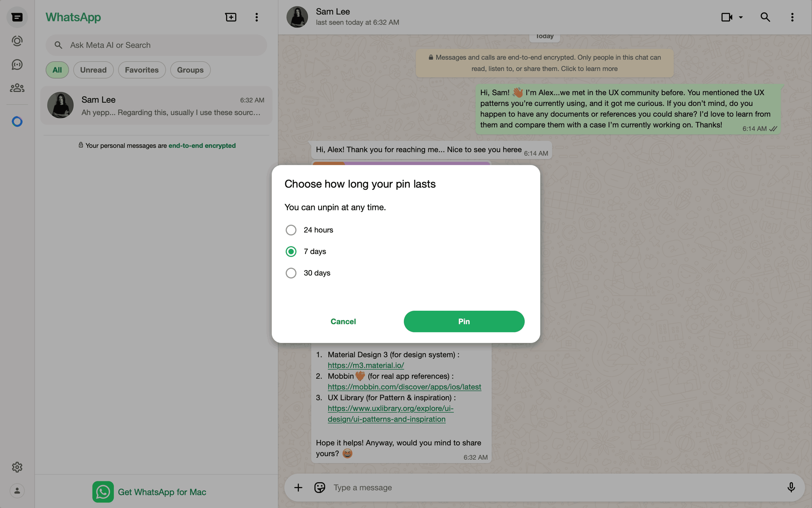Image resolution: width=812 pixels, height=508 pixels.
Task: Open the Communities icon in sidebar
Action: click(17, 88)
